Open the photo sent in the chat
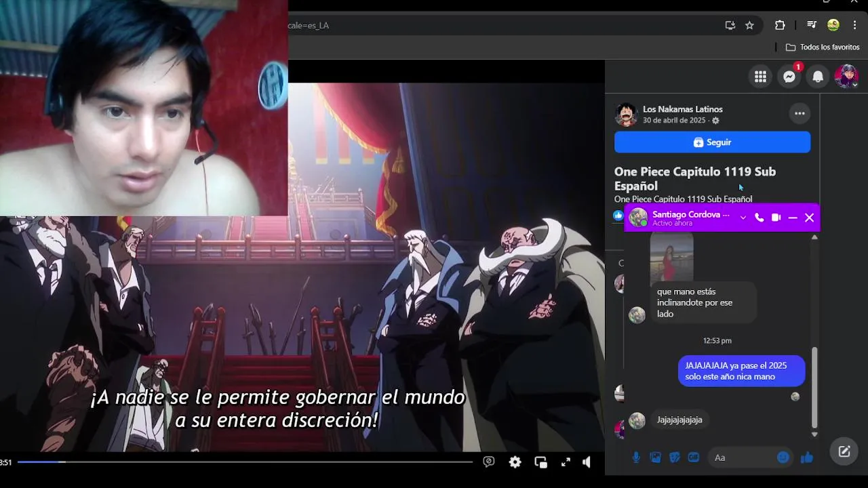The height and width of the screenshot is (488, 868). (671, 257)
